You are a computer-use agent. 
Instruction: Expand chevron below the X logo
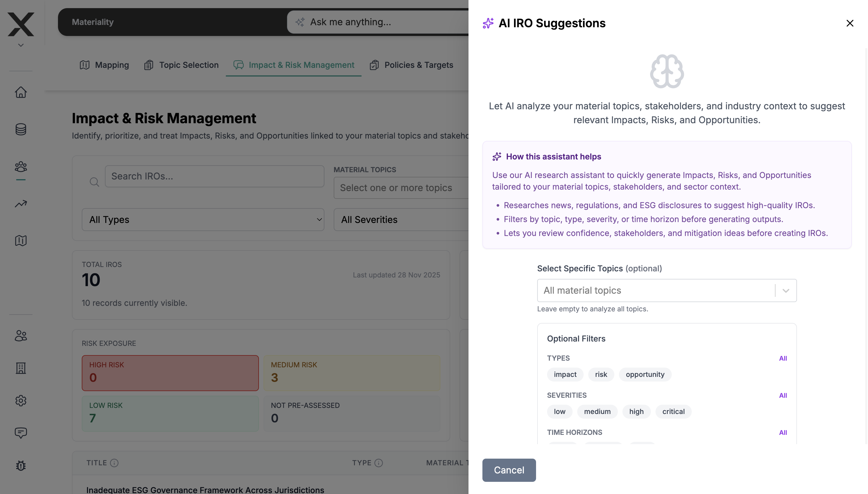click(21, 45)
